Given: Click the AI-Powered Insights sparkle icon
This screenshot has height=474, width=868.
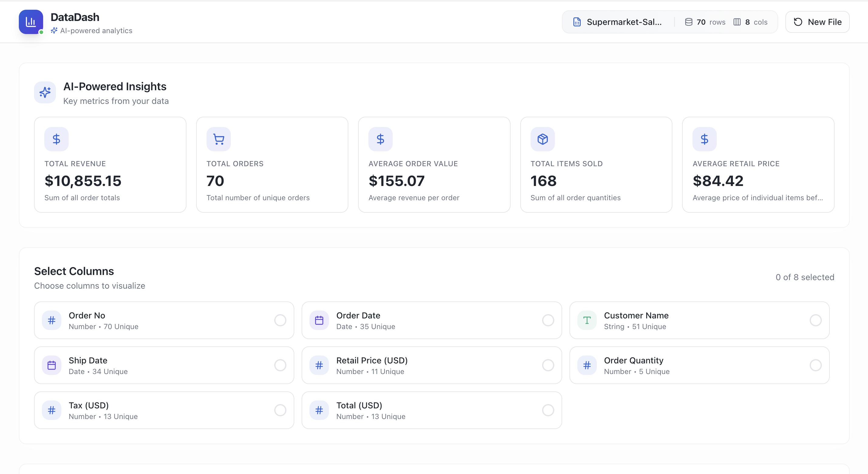Looking at the screenshot, I should pyautogui.click(x=45, y=92).
